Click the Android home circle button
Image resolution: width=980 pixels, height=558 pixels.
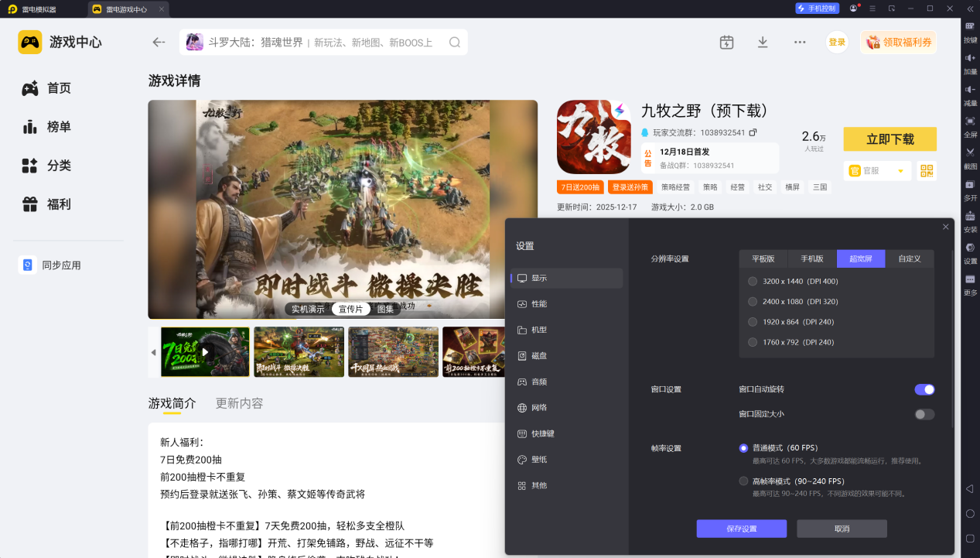[x=970, y=513]
